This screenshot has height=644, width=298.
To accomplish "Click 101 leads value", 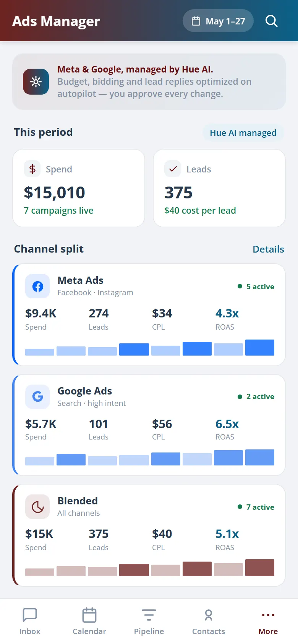I will 98,424.
